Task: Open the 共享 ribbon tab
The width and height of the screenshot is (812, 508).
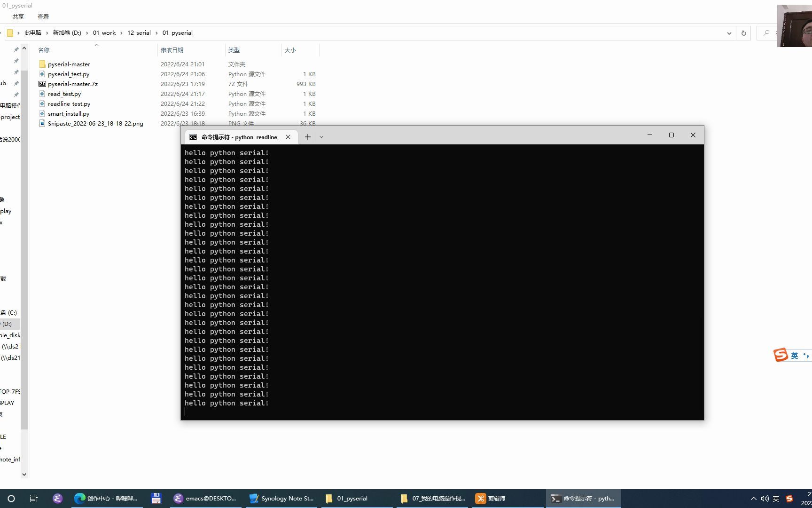Action: [x=18, y=16]
